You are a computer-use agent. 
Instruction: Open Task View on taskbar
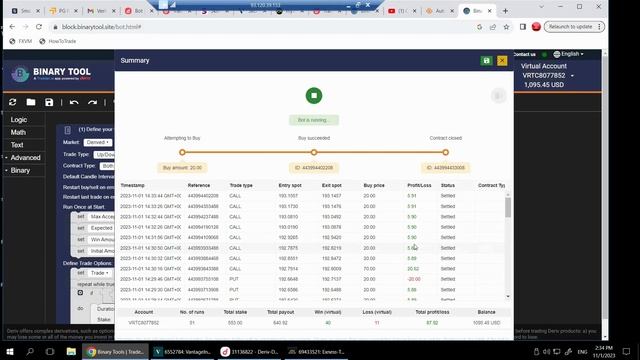click(50, 351)
